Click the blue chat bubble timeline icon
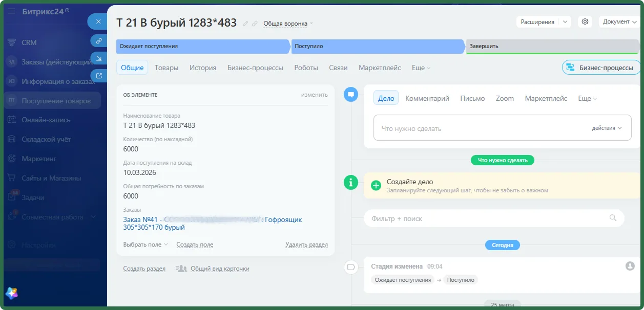 point(351,95)
